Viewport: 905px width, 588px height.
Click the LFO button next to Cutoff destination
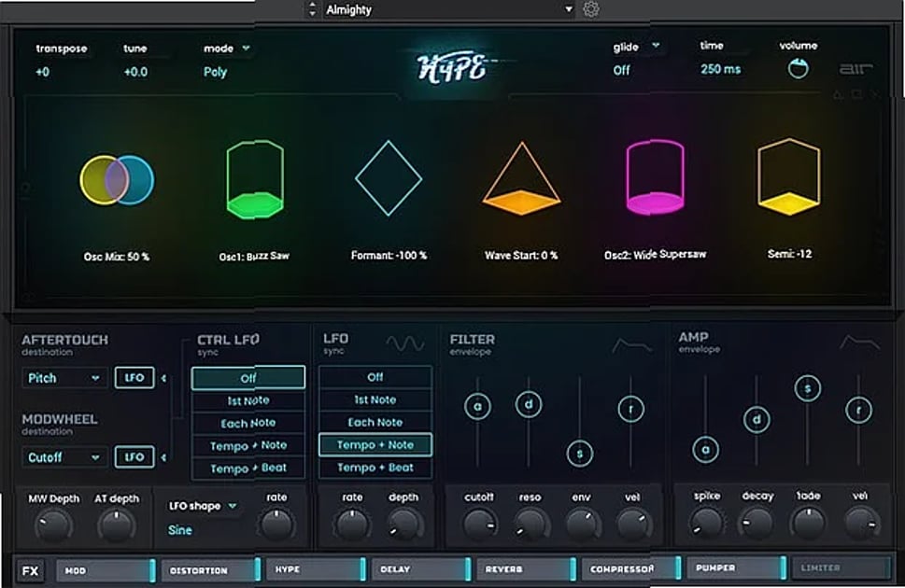coord(134,457)
